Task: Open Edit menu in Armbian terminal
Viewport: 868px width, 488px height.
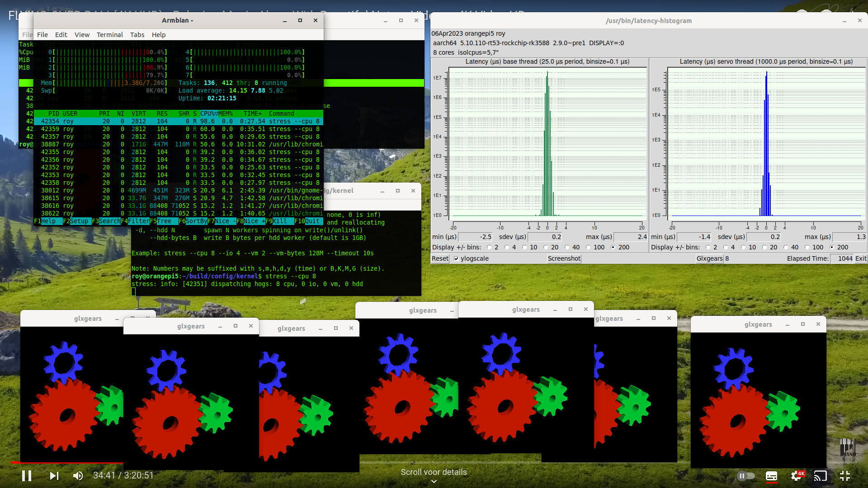Action: tap(61, 35)
